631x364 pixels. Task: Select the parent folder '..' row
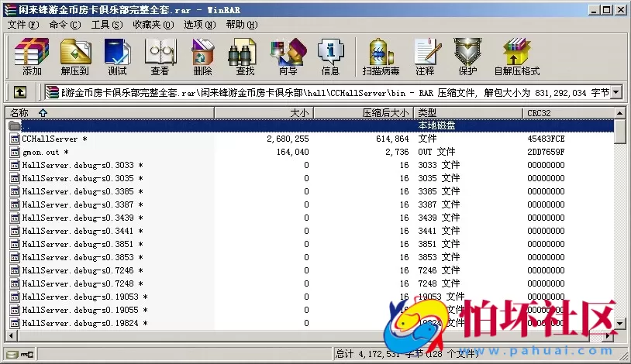[x=309, y=126]
